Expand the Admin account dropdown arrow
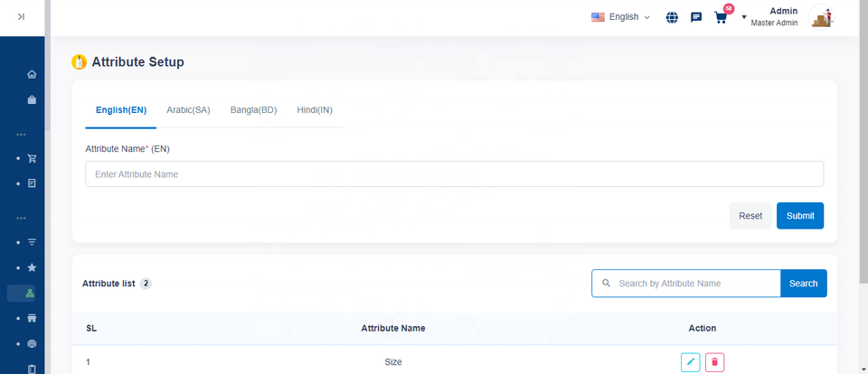The height and width of the screenshot is (374, 868). click(x=744, y=17)
